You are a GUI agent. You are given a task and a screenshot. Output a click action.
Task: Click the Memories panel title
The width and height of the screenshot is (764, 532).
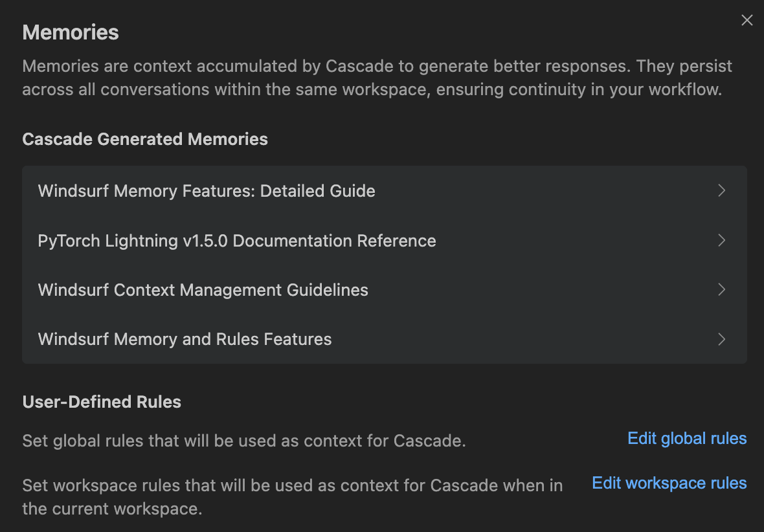coord(71,32)
